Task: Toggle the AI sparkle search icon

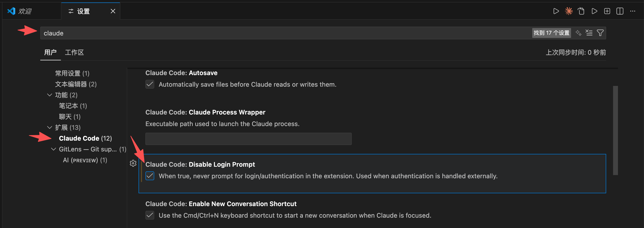Action: [578, 33]
